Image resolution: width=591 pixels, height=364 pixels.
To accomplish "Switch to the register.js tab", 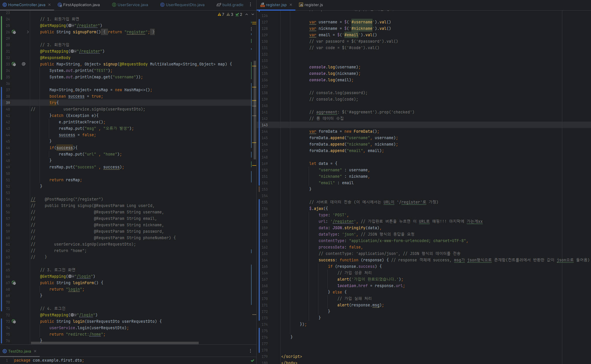I will pyautogui.click(x=313, y=5).
